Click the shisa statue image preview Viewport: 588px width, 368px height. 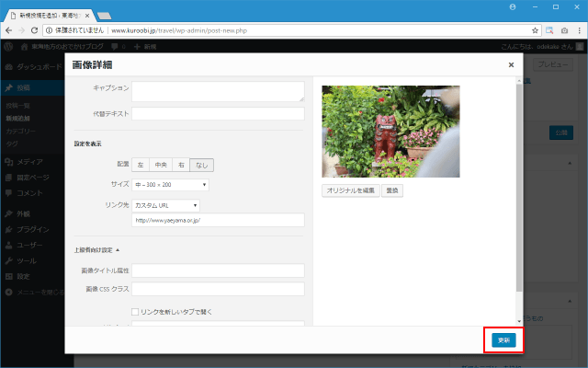(390, 132)
